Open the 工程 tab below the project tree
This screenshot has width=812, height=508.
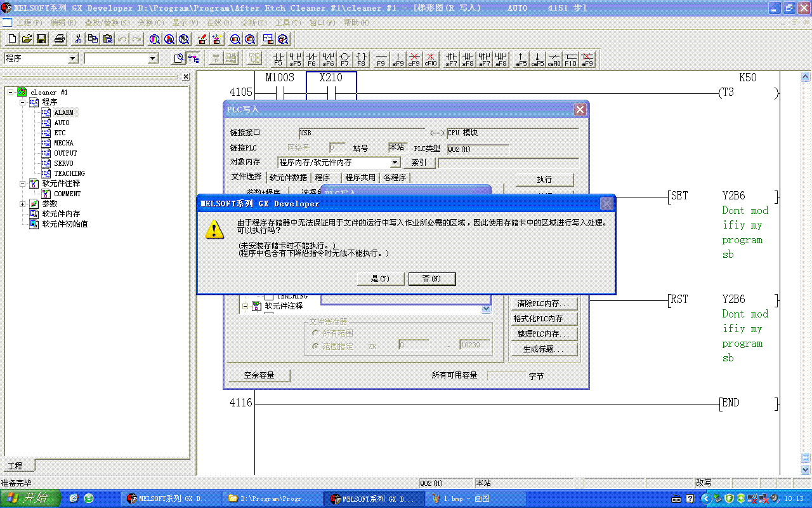(x=15, y=465)
